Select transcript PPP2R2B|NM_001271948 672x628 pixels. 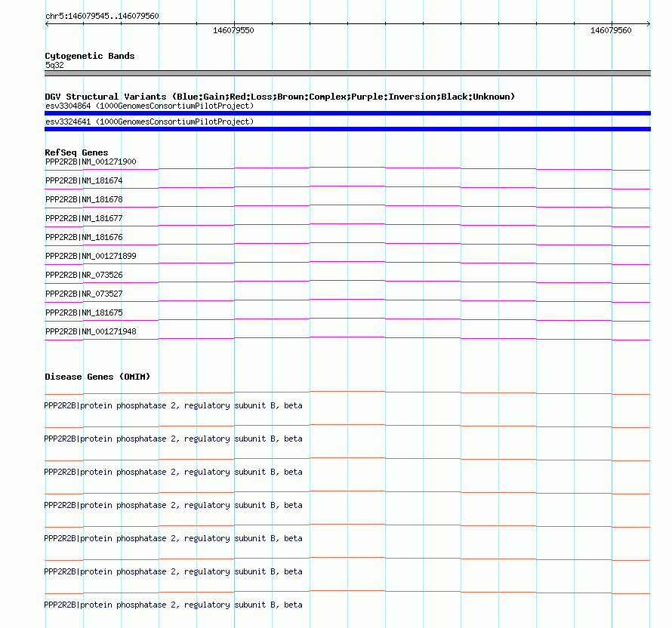point(91,331)
